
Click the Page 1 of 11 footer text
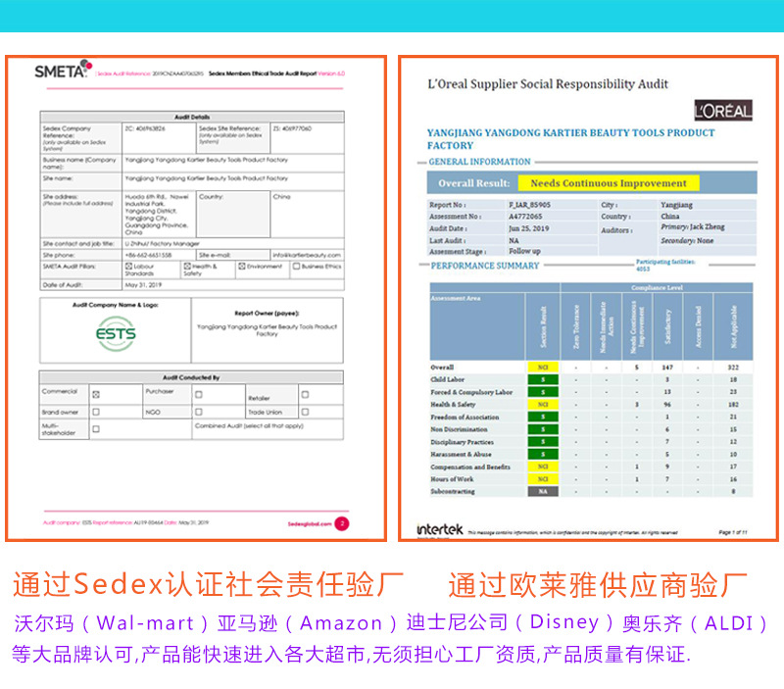[733, 532]
